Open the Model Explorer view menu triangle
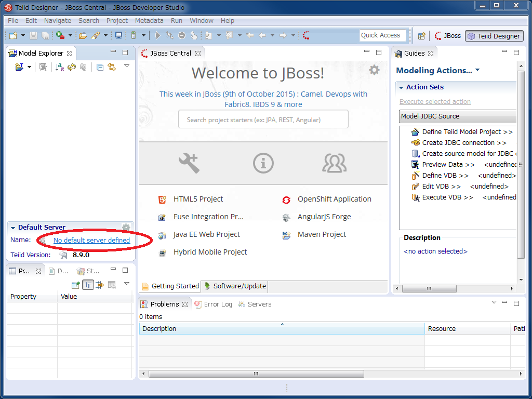 coord(127,66)
